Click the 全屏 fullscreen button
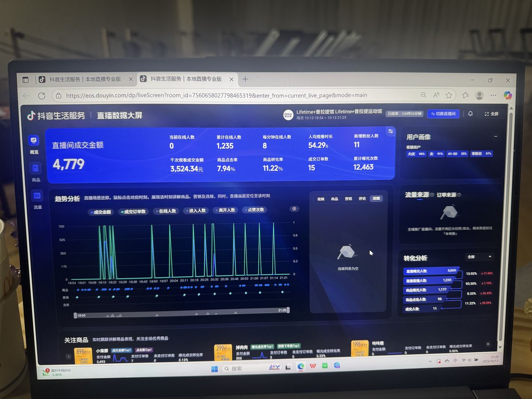The image size is (532, 399). tap(492, 114)
